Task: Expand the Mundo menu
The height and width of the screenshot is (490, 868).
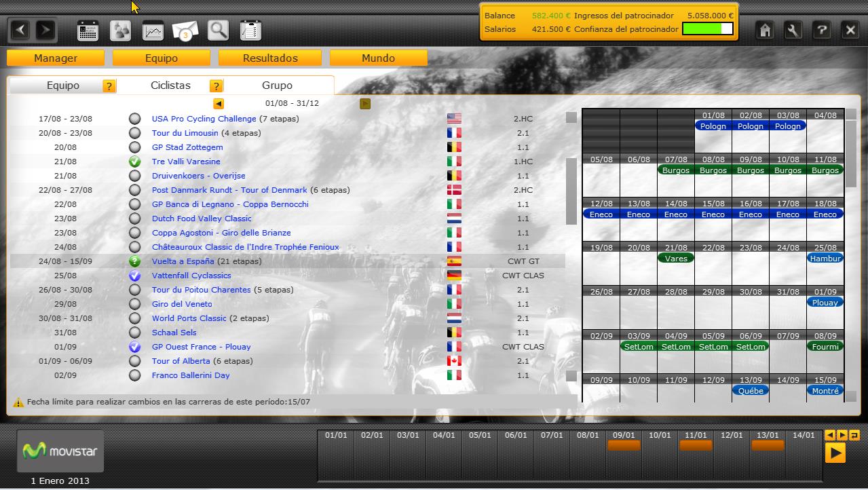Action: pos(378,58)
